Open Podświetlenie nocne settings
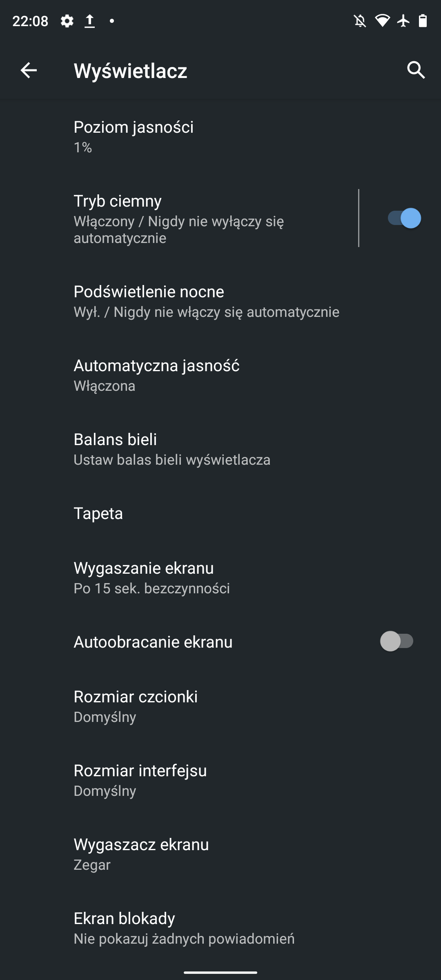The image size is (441, 980). coord(206,301)
